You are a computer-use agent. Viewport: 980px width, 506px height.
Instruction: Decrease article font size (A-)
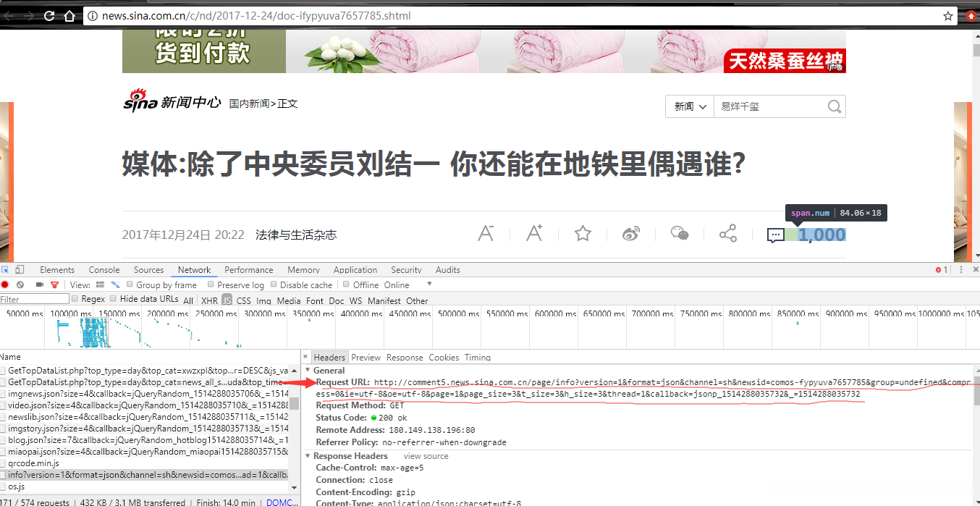(x=486, y=234)
